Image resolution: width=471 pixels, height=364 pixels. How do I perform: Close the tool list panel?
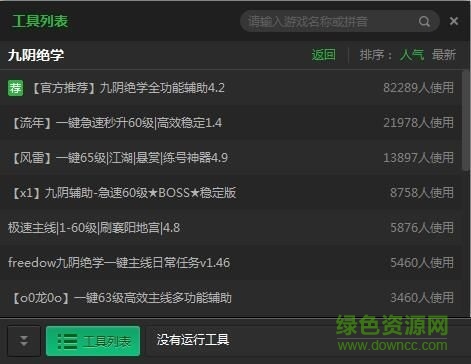click(454, 21)
